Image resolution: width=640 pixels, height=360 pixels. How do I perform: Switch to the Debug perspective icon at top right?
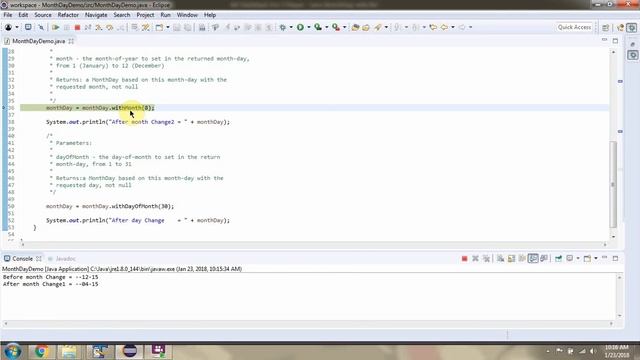pyautogui.click(x=632, y=27)
